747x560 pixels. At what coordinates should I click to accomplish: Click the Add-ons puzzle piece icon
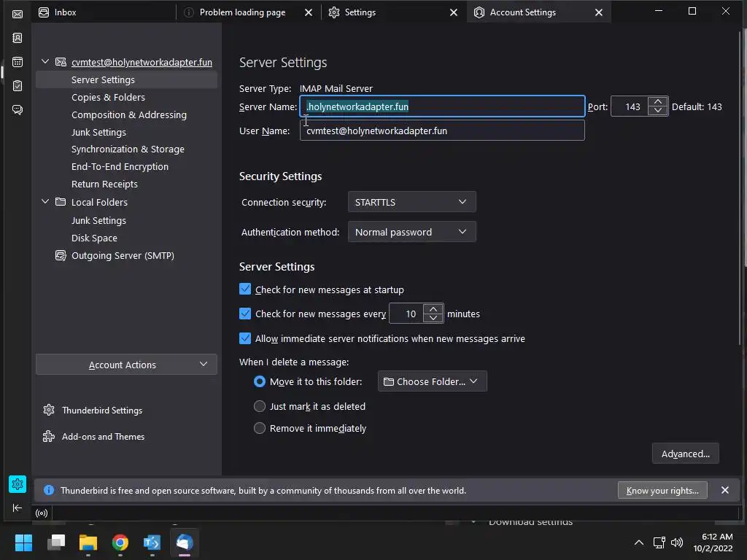pos(49,436)
